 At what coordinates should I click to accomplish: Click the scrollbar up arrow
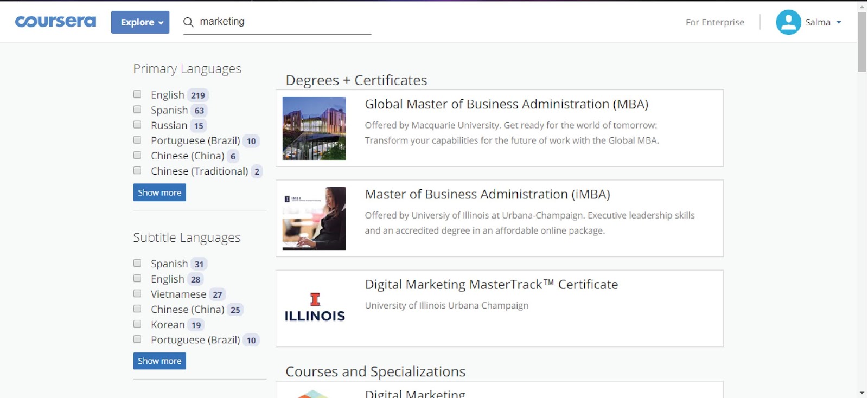coord(862,7)
